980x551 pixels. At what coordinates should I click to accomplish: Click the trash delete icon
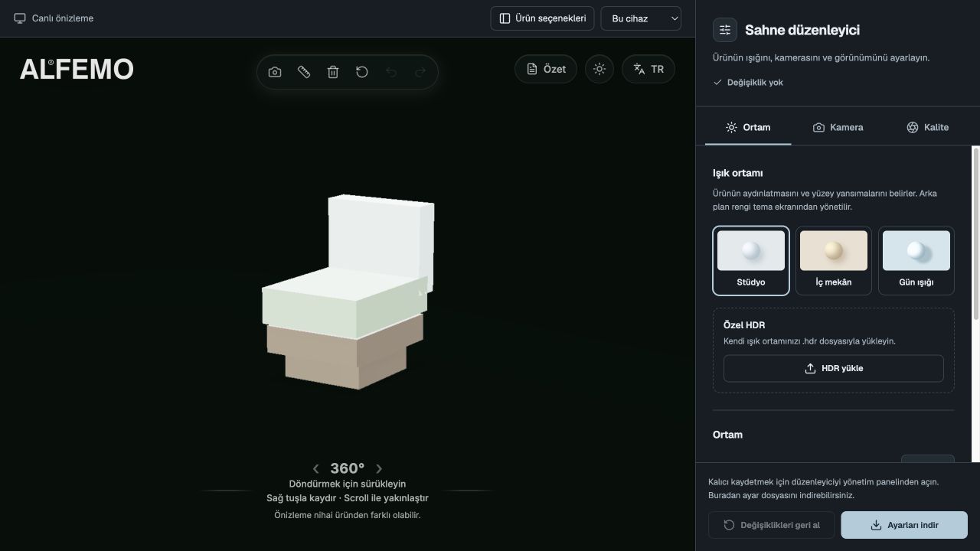(333, 72)
